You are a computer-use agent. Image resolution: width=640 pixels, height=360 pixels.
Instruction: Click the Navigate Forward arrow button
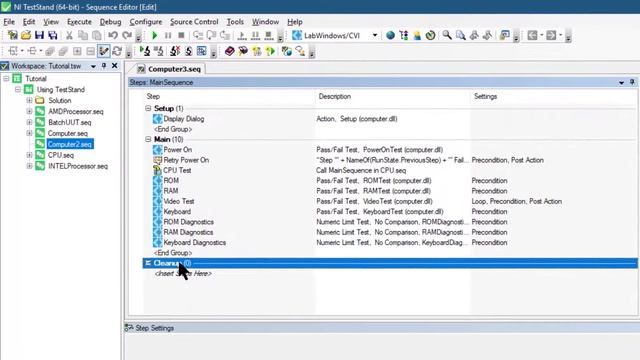pos(551,36)
